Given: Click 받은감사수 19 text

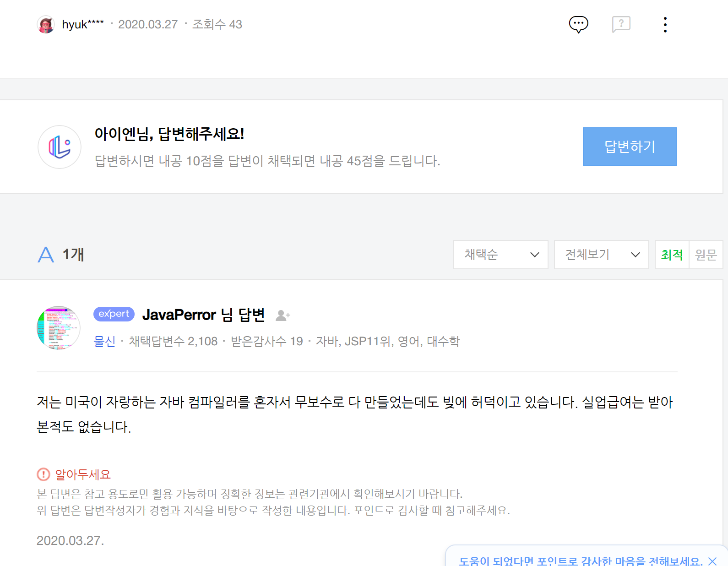Looking at the screenshot, I should coord(267,341).
